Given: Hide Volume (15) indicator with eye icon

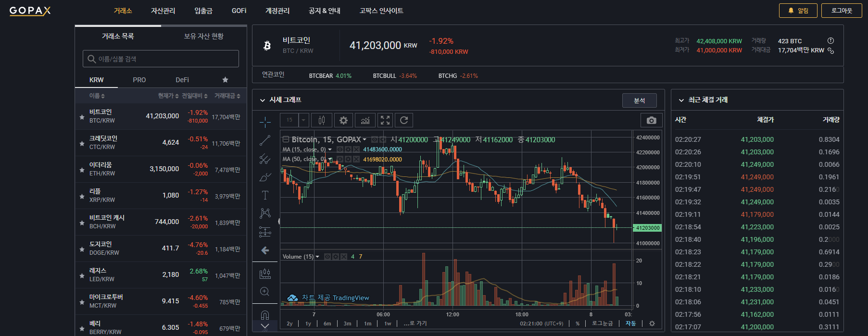Looking at the screenshot, I should [x=327, y=257].
